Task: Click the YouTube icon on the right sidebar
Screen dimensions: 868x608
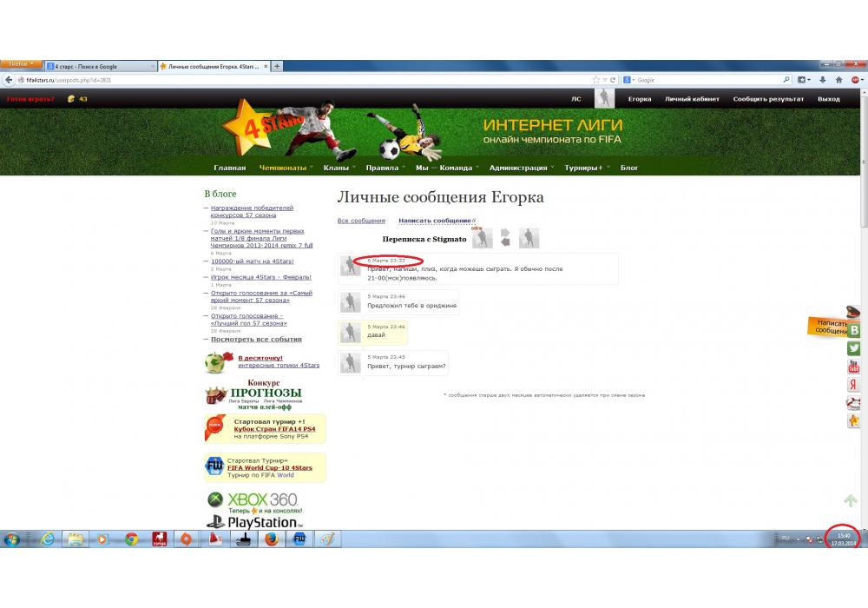Action: tap(853, 366)
